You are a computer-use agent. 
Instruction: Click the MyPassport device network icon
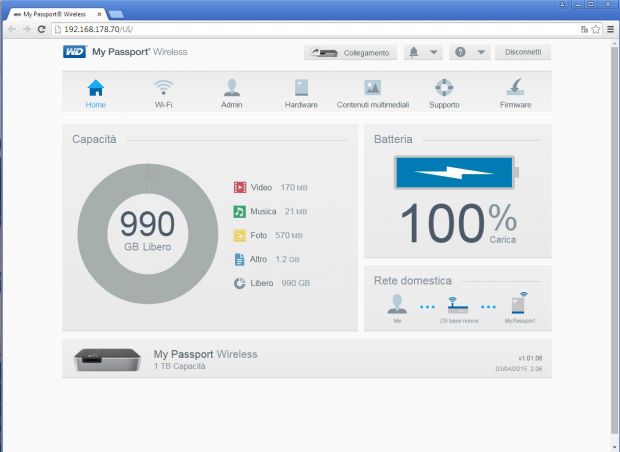click(x=519, y=303)
